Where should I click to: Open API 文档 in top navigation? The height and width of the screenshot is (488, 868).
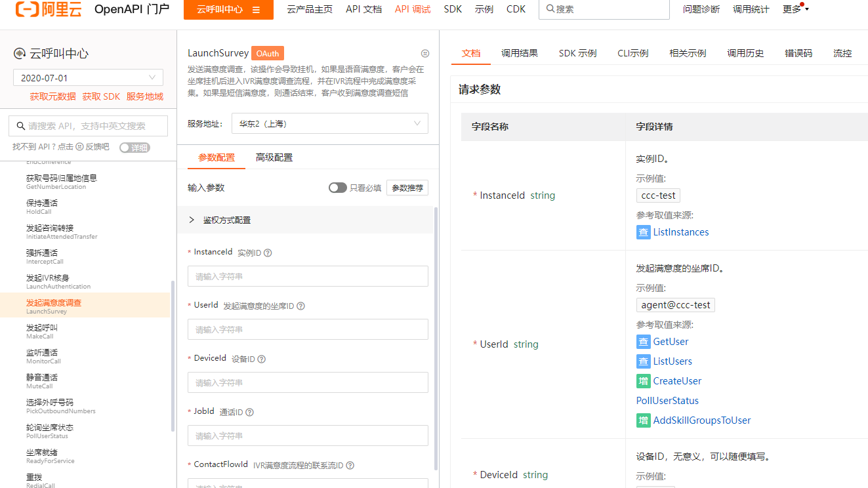[x=363, y=9]
